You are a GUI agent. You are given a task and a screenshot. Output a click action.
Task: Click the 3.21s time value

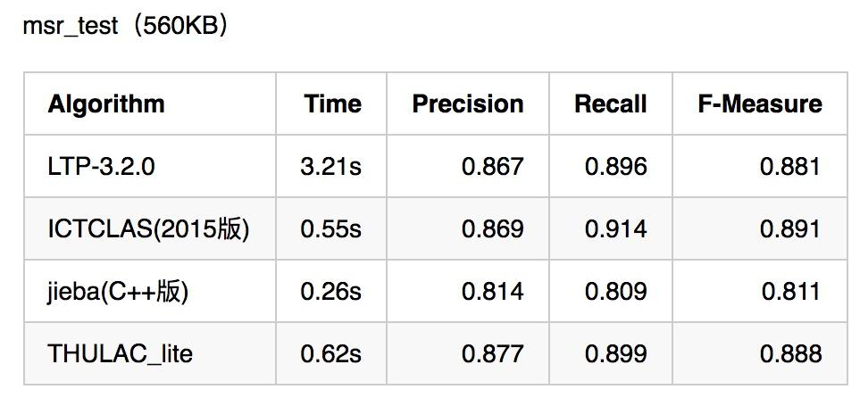point(331,167)
